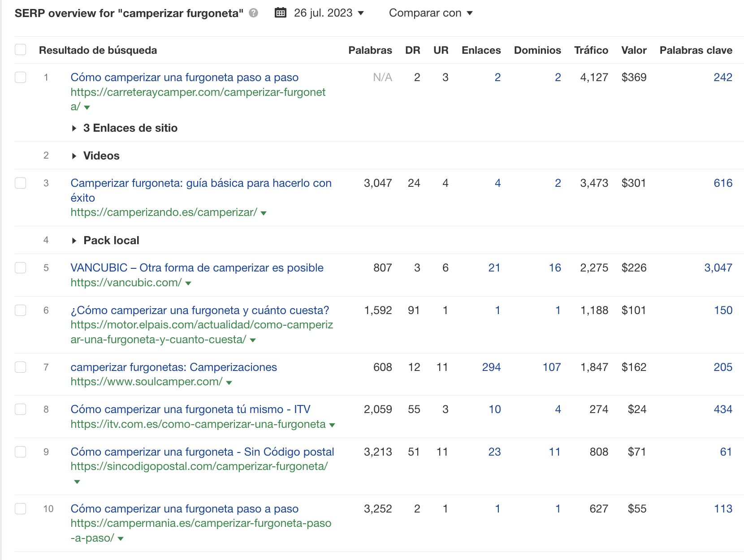This screenshot has width=744, height=560.
Task: Click the caret beside itv.com.es URL
Action: click(332, 424)
